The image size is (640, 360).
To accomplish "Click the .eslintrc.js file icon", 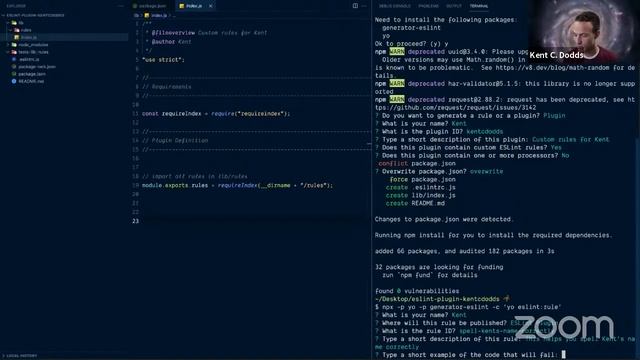I will 14,59.
